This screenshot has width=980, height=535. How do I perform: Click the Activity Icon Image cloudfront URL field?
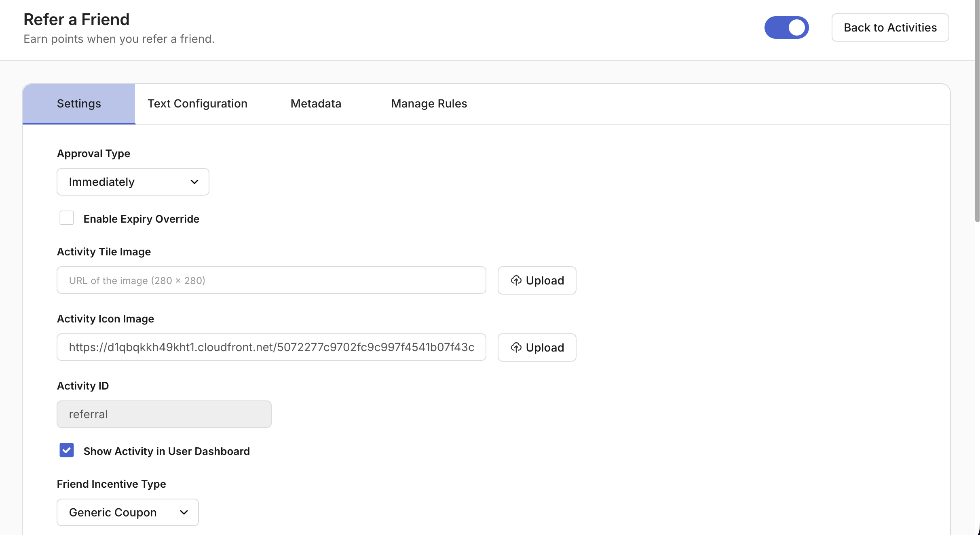[x=271, y=348]
